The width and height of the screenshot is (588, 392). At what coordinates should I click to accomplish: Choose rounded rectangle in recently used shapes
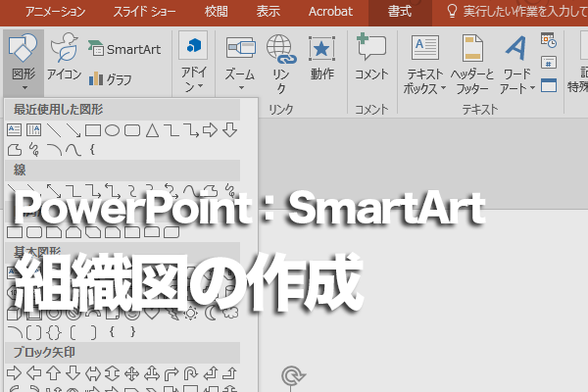(x=132, y=130)
